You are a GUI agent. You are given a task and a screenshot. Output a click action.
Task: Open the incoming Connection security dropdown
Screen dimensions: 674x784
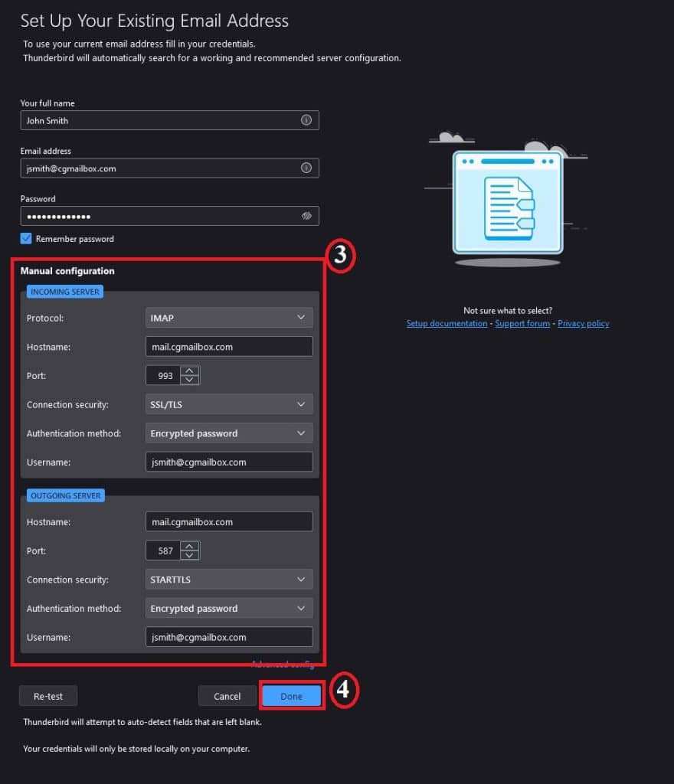point(228,403)
